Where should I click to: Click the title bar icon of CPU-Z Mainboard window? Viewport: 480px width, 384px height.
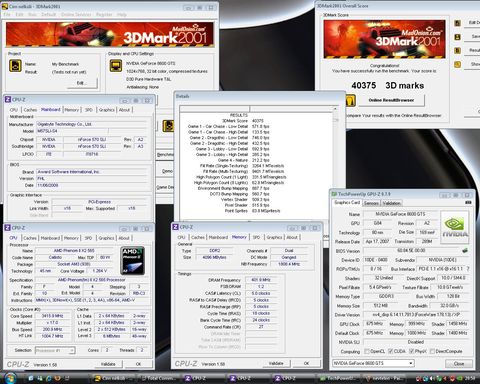[8, 99]
